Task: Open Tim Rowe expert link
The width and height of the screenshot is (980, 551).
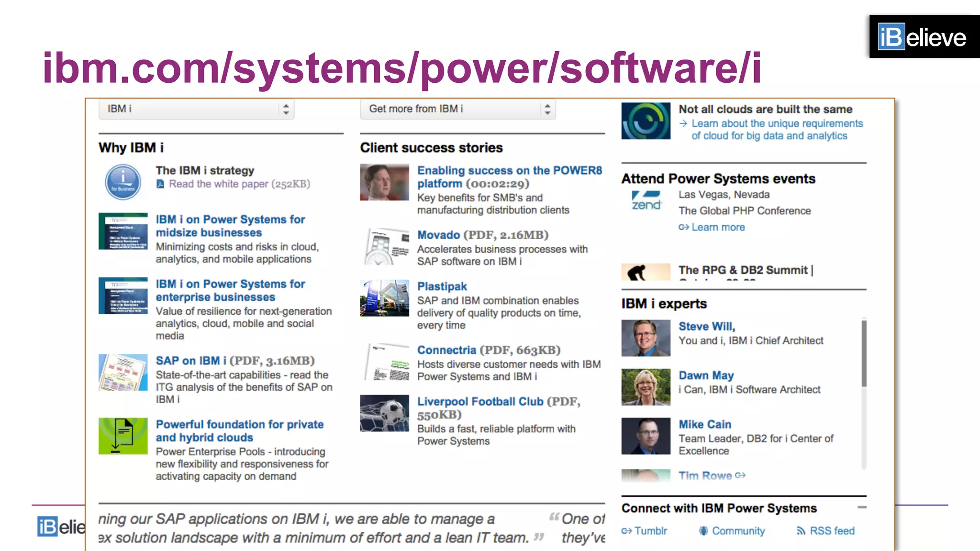Action: coord(705,476)
